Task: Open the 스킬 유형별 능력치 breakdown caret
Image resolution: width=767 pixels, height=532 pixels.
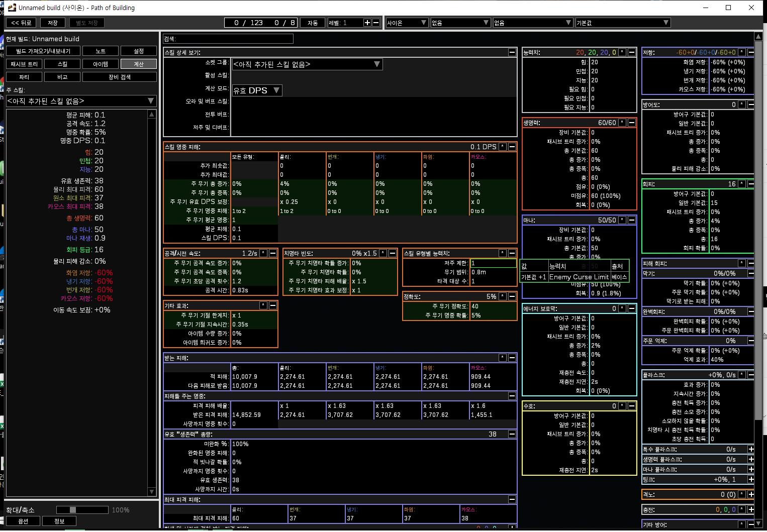Action: click(x=503, y=253)
